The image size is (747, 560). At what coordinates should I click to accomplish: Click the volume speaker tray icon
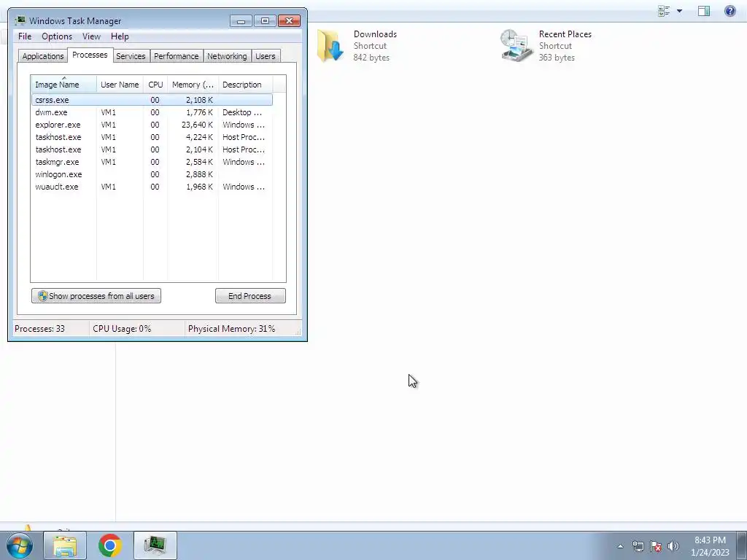673,546
